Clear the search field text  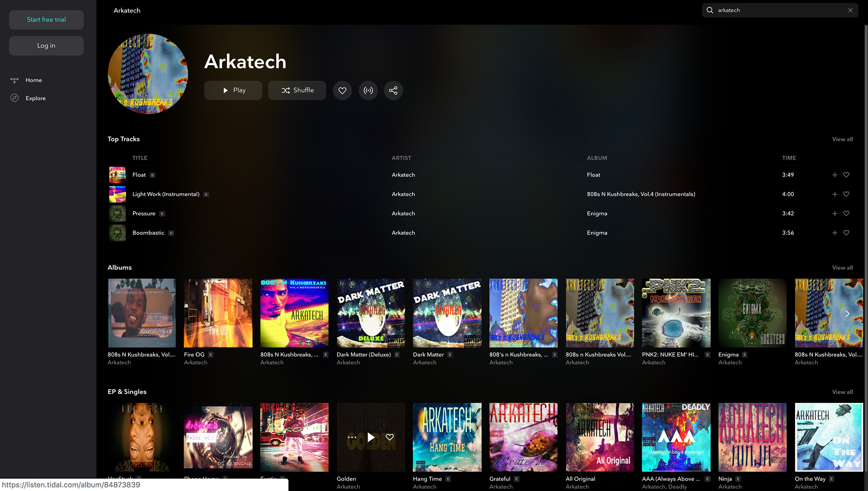(x=850, y=10)
